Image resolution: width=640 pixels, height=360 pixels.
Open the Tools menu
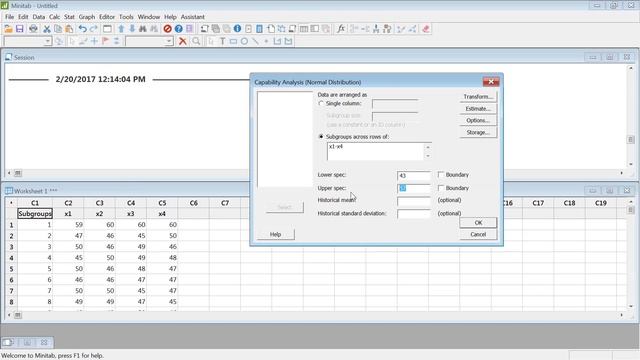127,17
